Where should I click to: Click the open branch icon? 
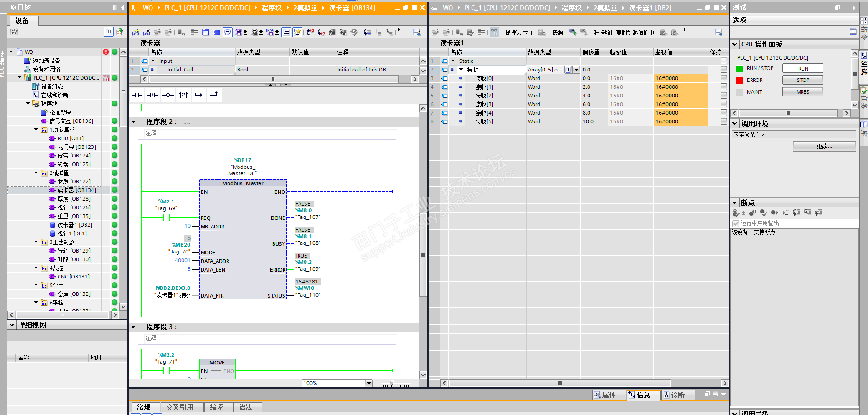coord(198,95)
